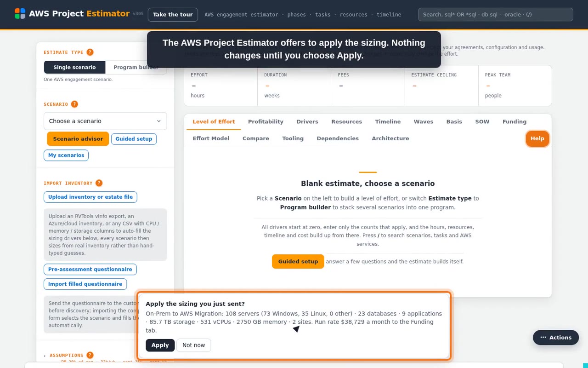Screen dimensions: 588x368
Task: Apply the sizing you just sent
Action: (x=160, y=345)
